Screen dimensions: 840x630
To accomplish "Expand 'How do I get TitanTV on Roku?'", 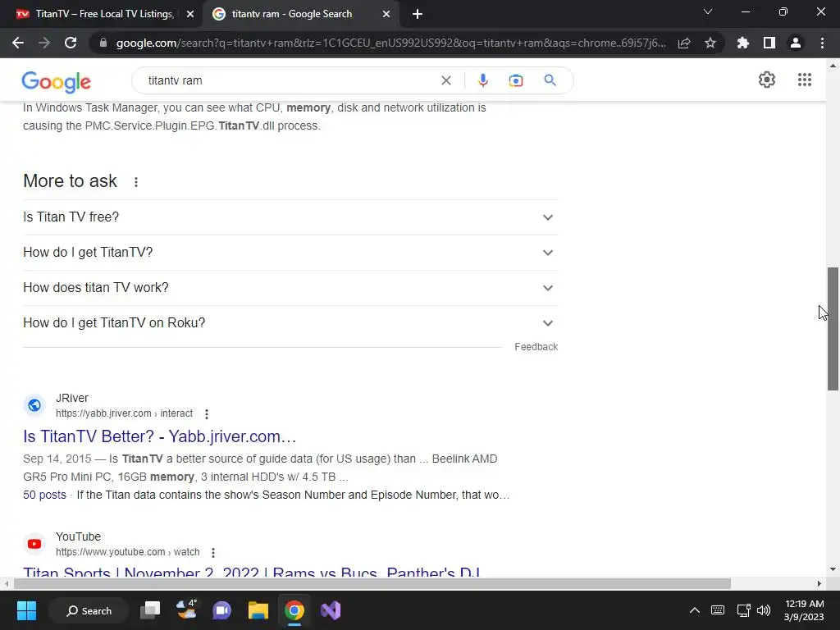I will point(290,323).
